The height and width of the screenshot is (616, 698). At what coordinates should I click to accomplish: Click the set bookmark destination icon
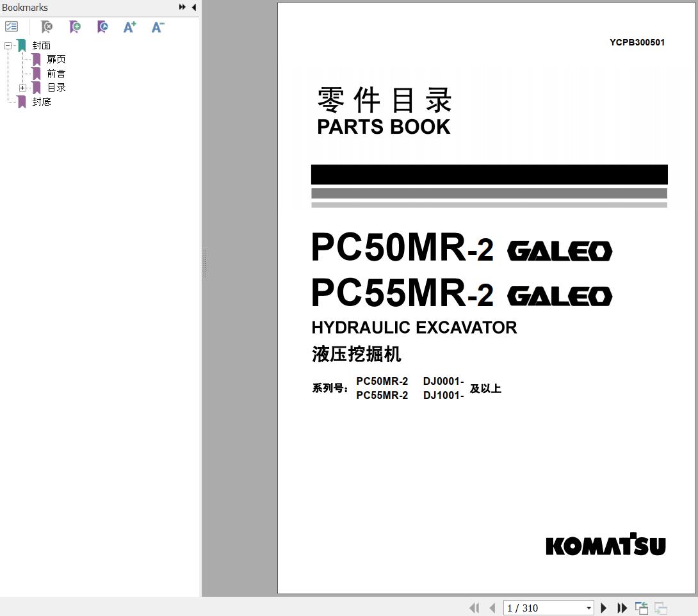102,27
